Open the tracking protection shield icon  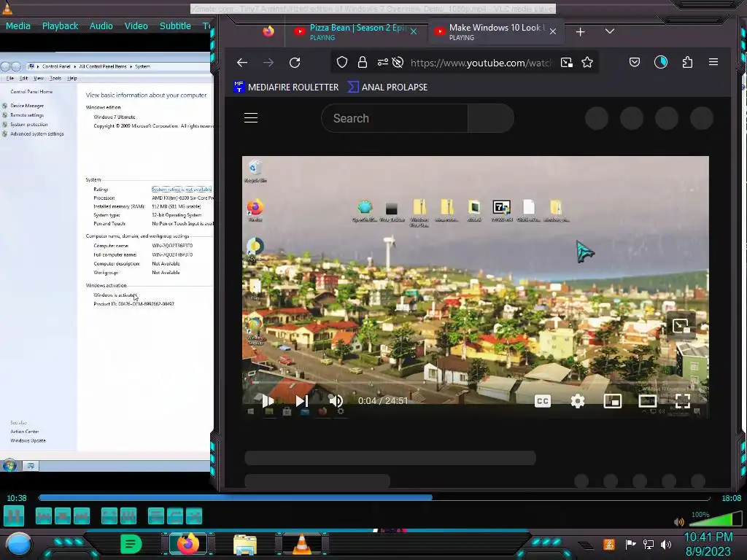342,63
